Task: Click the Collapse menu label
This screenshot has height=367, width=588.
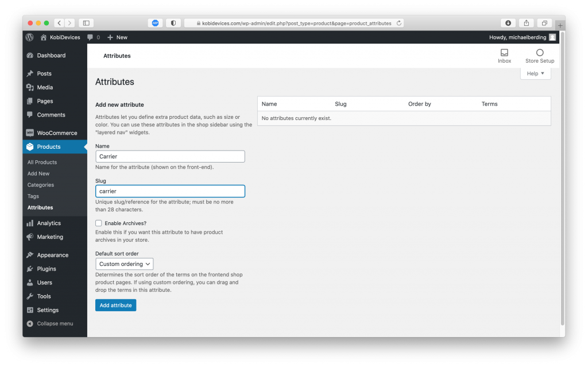Action: (55, 324)
